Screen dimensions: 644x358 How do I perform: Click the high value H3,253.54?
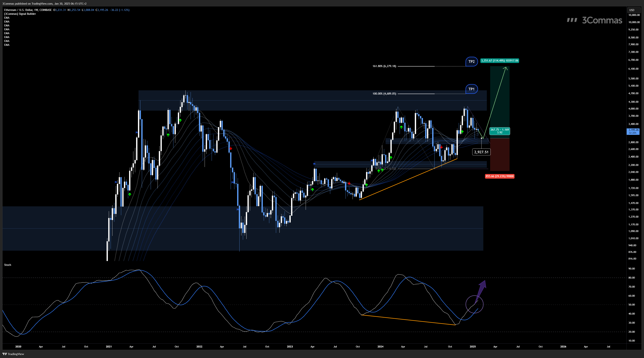click(74, 10)
